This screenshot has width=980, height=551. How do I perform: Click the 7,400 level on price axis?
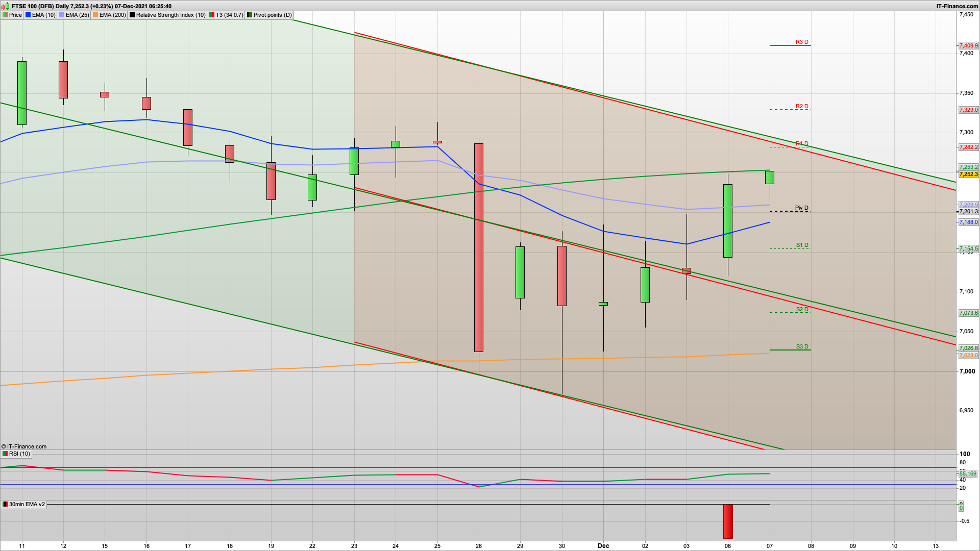coord(966,54)
